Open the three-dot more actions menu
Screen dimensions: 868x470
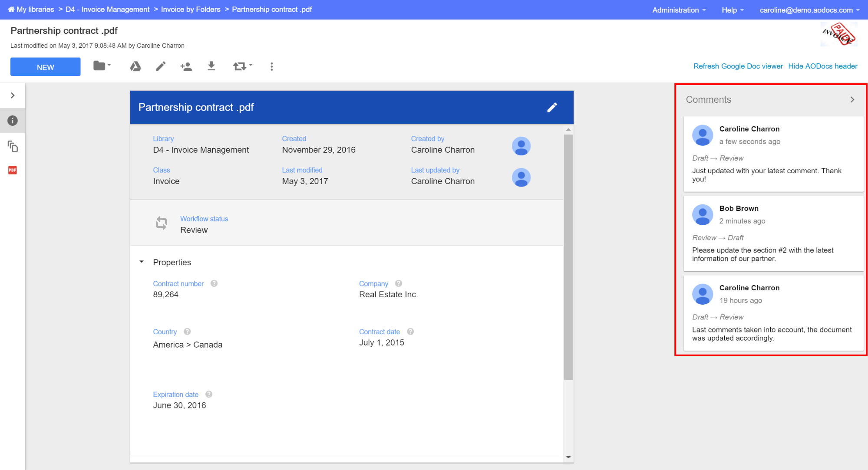click(x=272, y=66)
